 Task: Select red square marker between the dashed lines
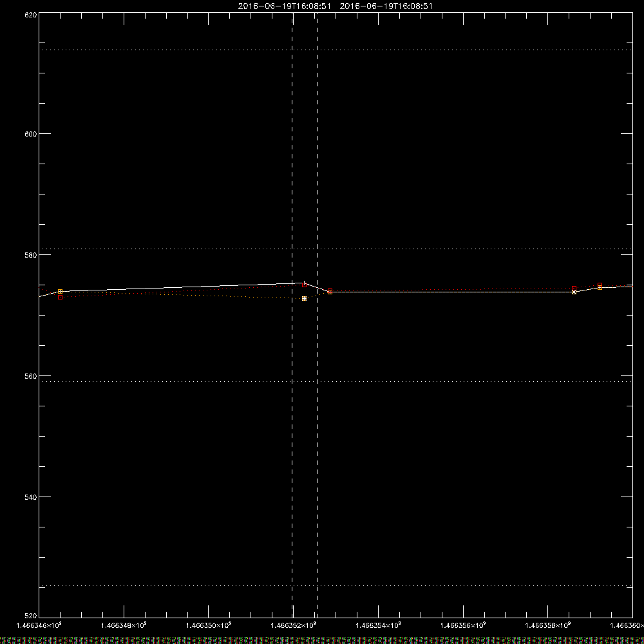305,285
